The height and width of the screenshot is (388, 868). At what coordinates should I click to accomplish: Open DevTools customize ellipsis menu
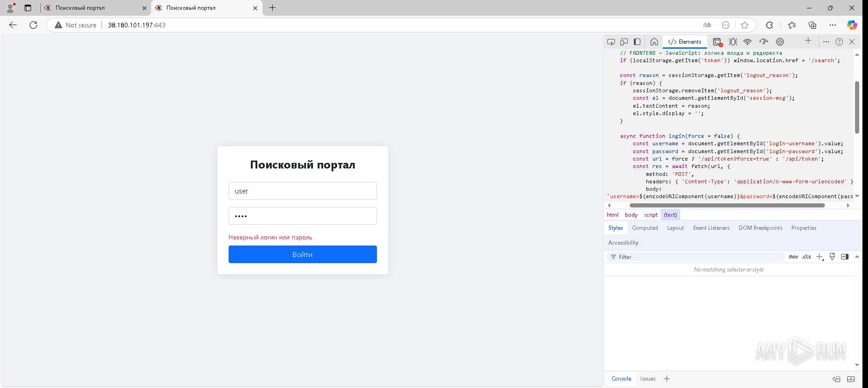click(x=826, y=42)
